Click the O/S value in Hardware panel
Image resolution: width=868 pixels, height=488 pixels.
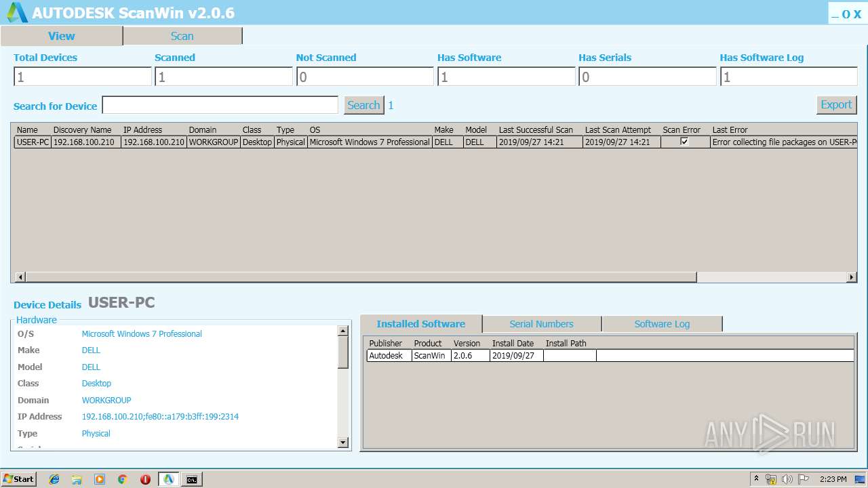[142, 333]
